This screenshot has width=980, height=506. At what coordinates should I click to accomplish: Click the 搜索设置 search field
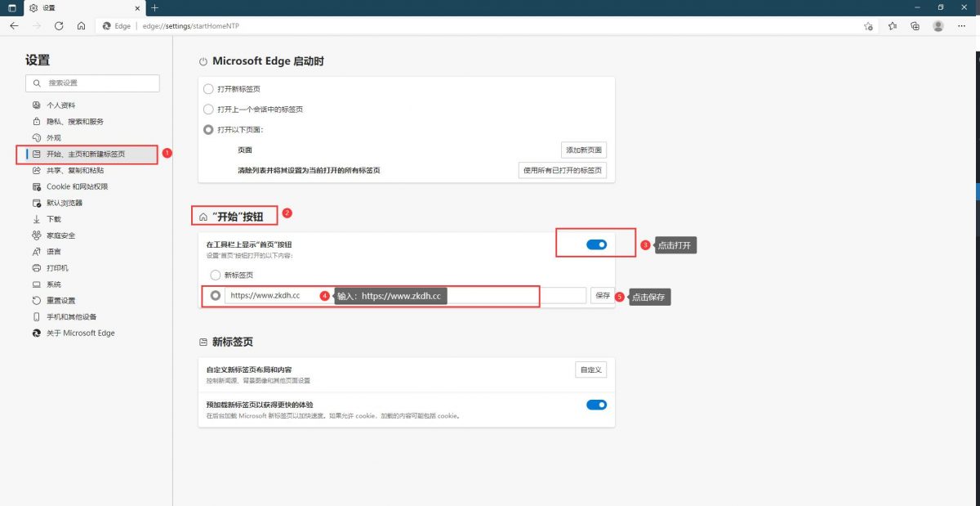pyautogui.click(x=92, y=83)
